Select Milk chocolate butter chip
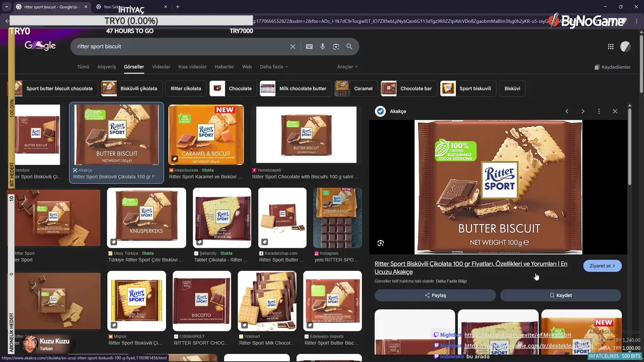 [x=295, y=88]
